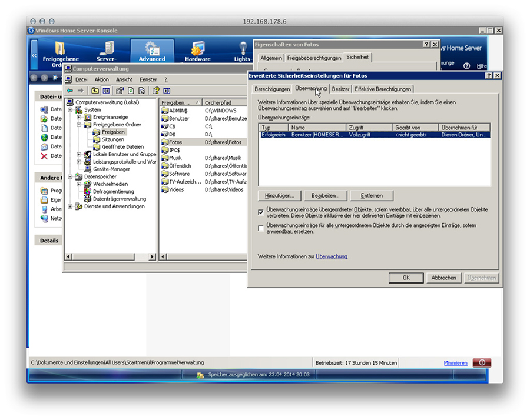Open the Advanced tab in Home Server console
This screenshot has width=530, height=420.
[x=152, y=51]
